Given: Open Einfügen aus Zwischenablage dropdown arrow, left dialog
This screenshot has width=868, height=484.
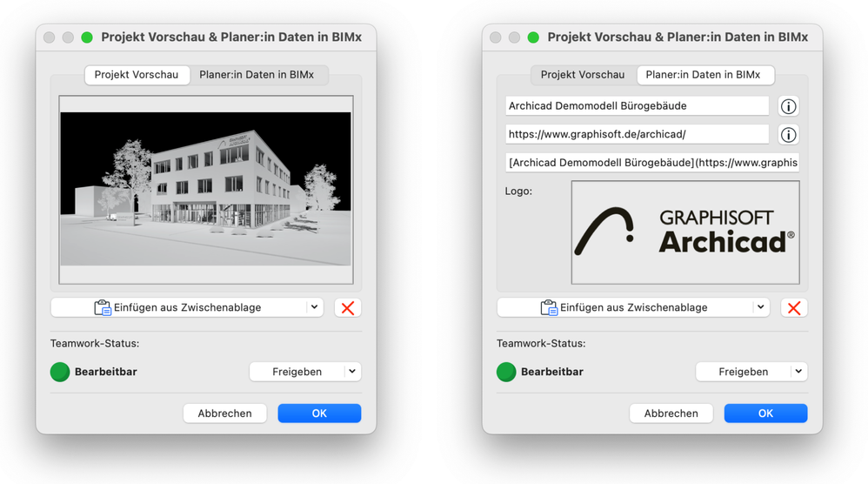Looking at the screenshot, I should click(315, 307).
